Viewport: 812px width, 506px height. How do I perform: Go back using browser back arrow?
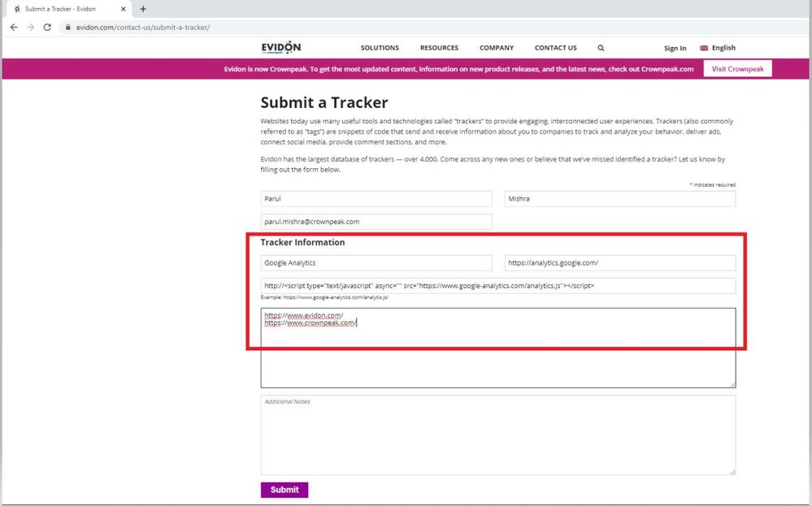pyautogui.click(x=14, y=28)
